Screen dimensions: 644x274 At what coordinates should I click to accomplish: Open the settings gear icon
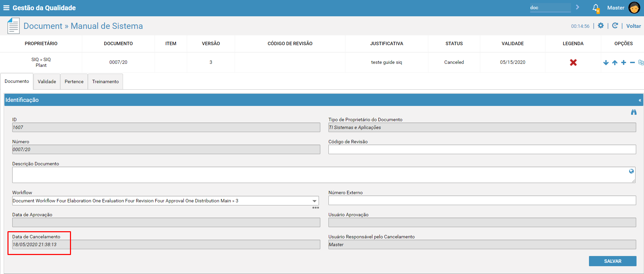click(601, 26)
